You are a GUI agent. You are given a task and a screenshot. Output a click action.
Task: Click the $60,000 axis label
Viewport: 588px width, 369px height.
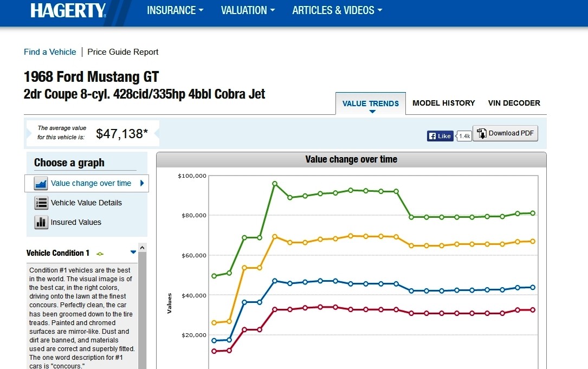[194, 255]
